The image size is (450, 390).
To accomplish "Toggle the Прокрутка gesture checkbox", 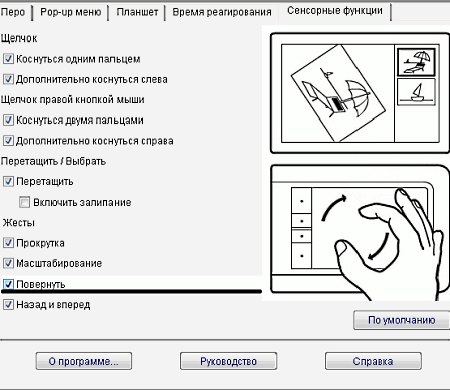I will click(8, 243).
